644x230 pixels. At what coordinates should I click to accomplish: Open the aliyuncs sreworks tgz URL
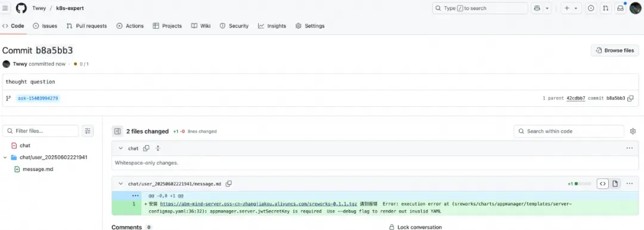pyautogui.click(x=258, y=204)
